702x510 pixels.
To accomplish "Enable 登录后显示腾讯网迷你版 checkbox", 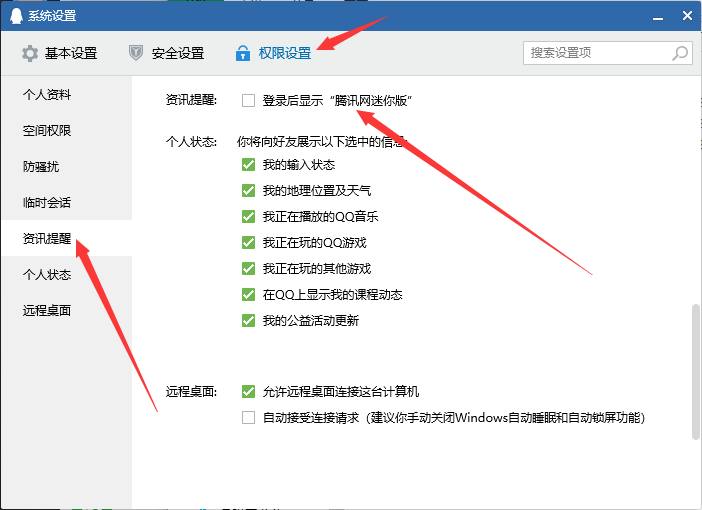I will pyautogui.click(x=249, y=100).
